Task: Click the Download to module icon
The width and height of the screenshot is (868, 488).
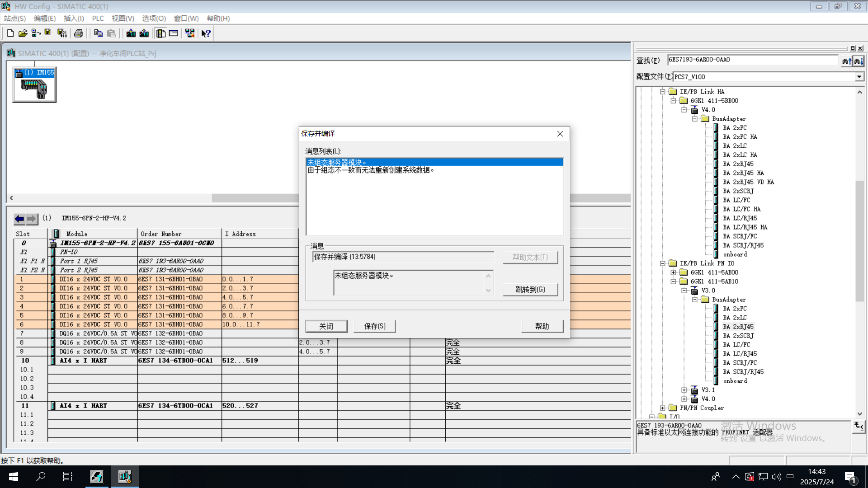Action: point(131,33)
